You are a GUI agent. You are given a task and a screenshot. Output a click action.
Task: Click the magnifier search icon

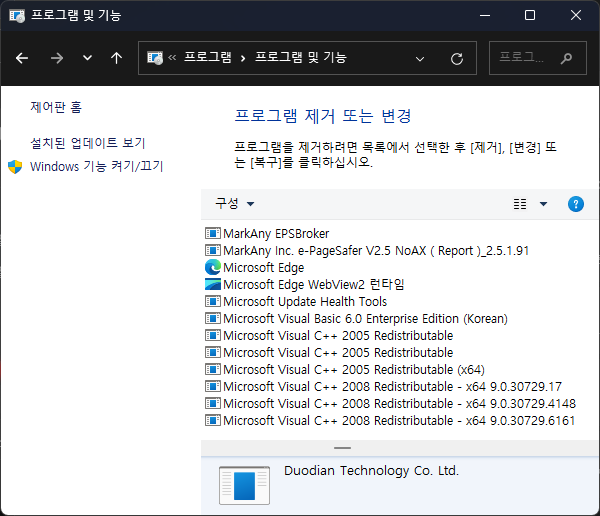566,58
